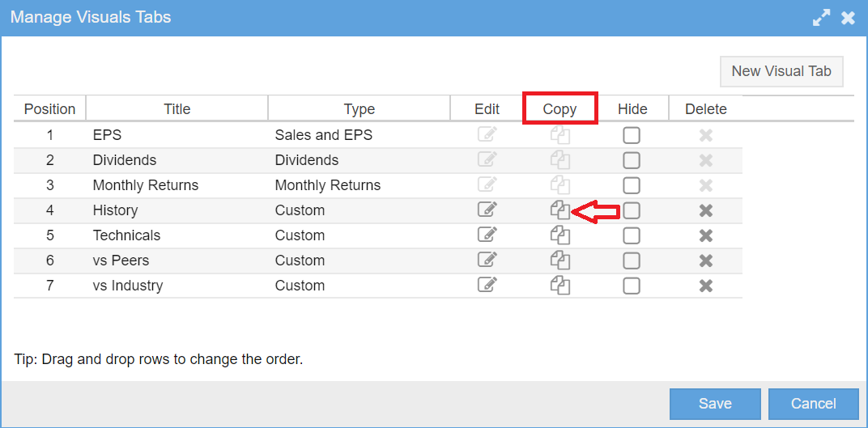The width and height of the screenshot is (868, 428).
Task: Delete the vs Industry tab
Action: 706,286
